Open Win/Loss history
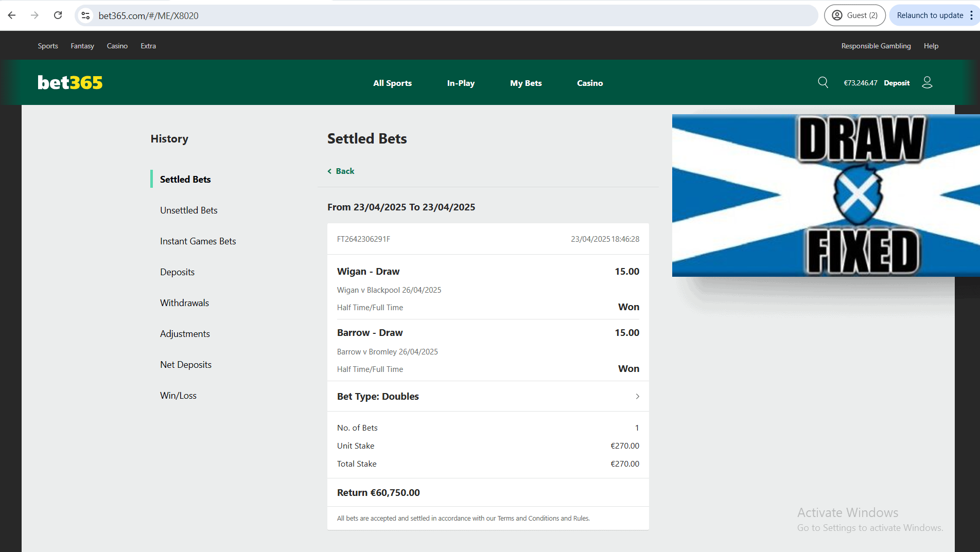The image size is (980, 552). 178,395
